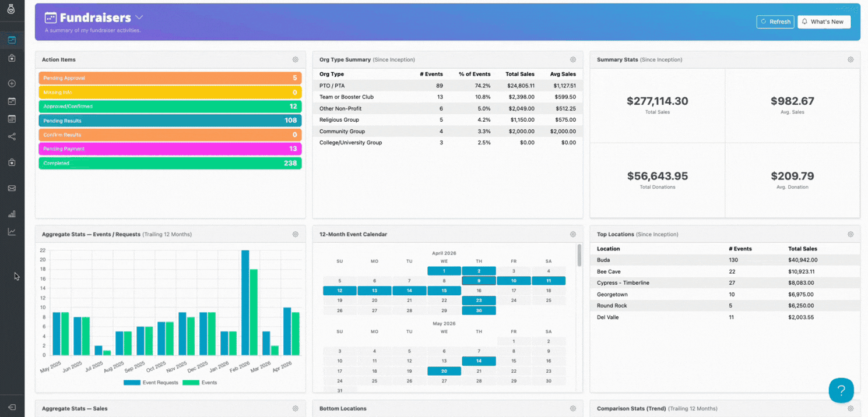Open Org Type Summary gear settings
This screenshot has width=868, height=417.
pyautogui.click(x=573, y=59)
